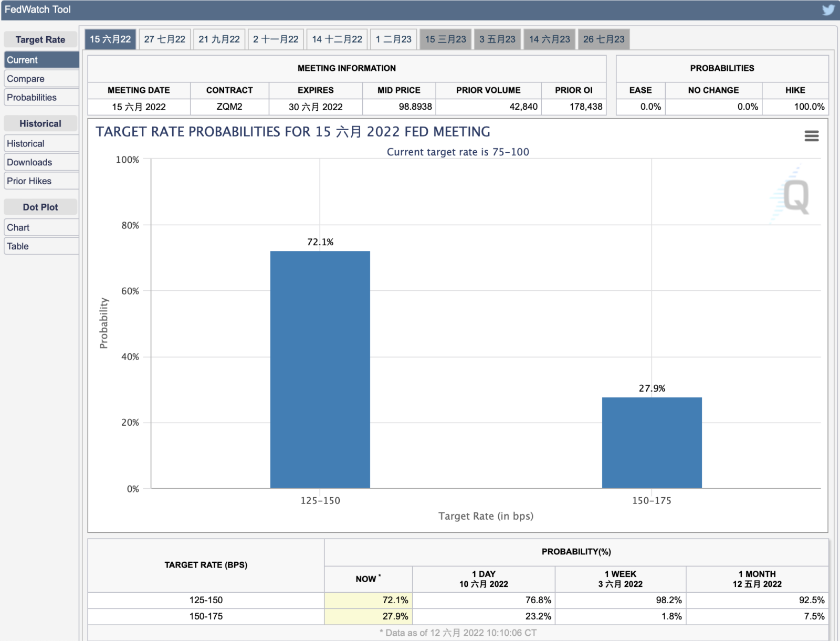Open the 2 十一月22 meeting tab
This screenshot has height=641, width=840.
(x=276, y=39)
